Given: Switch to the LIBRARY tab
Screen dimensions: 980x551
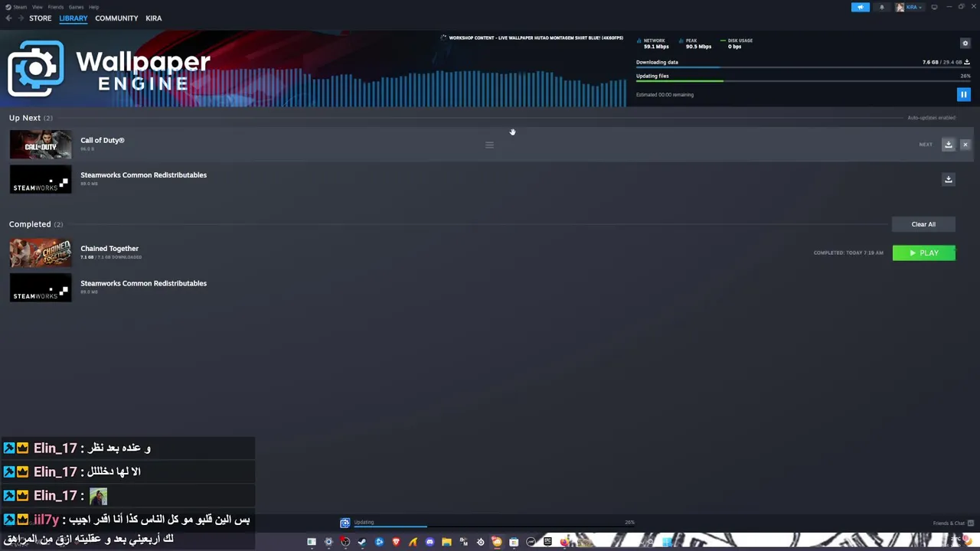Looking at the screenshot, I should click(73, 18).
